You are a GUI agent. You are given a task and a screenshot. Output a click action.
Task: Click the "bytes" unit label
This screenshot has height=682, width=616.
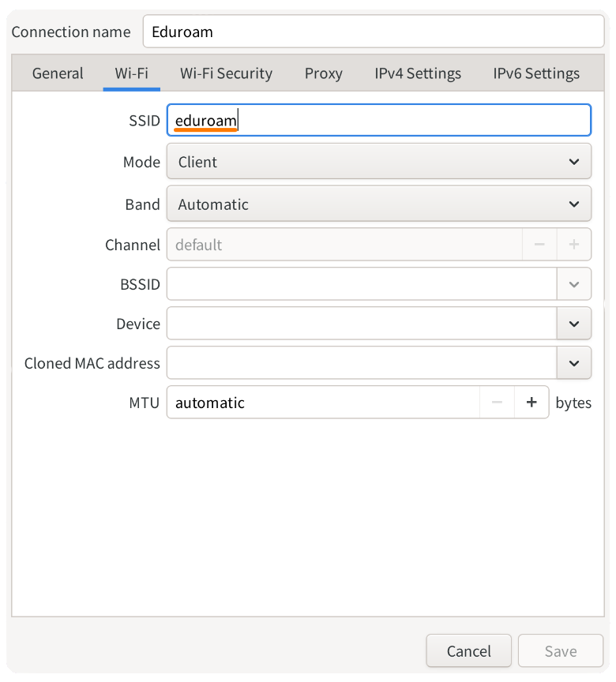tap(573, 403)
